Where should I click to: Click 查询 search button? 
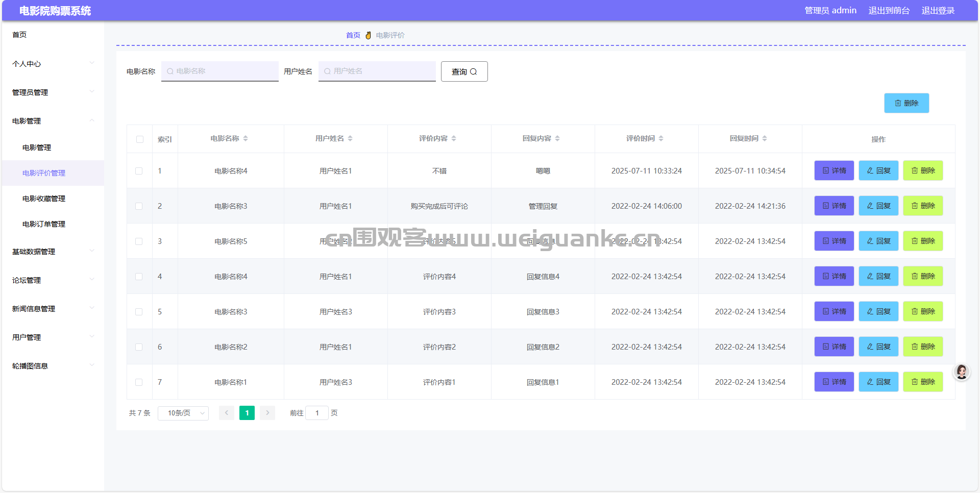[464, 71]
